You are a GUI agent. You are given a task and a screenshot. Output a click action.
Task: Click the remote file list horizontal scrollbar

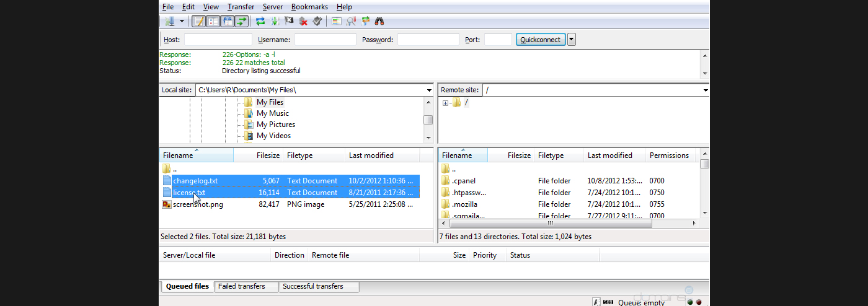pyautogui.click(x=569, y=223)
